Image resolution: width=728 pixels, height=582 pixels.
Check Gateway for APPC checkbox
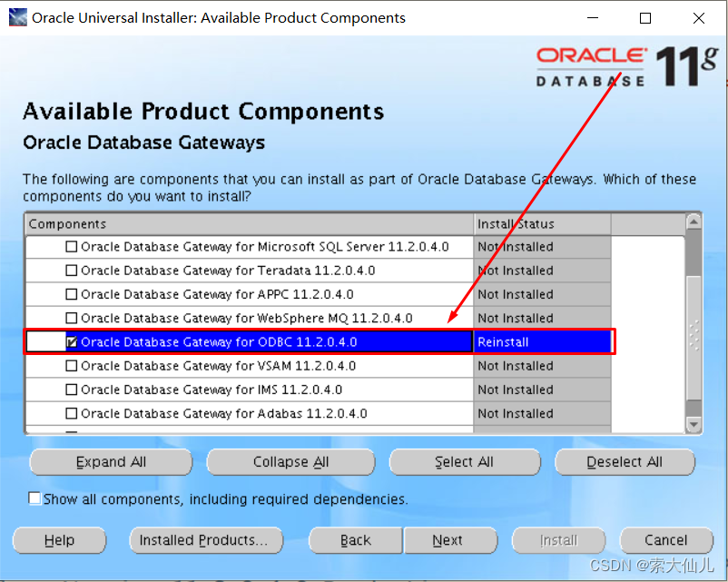(x=71, y=294)
